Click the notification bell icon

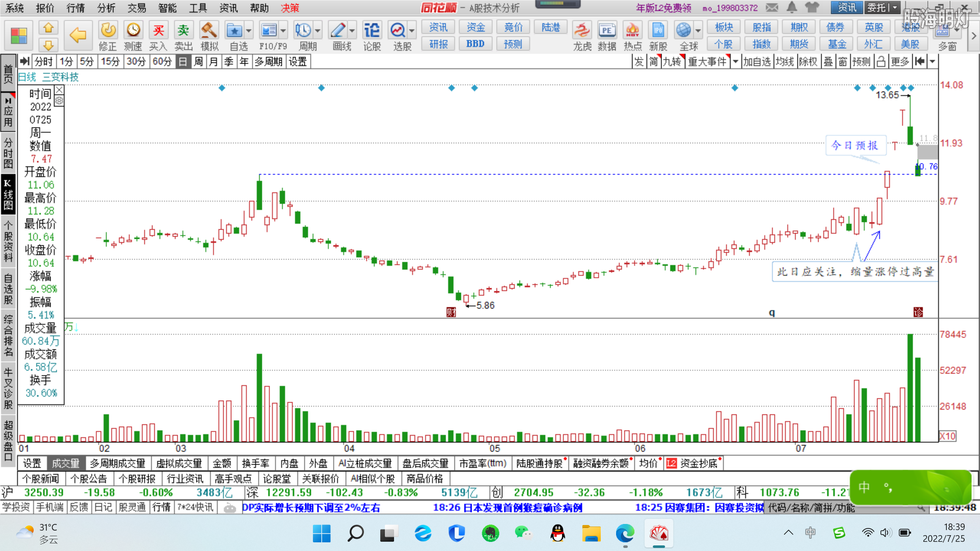(792, 8)
